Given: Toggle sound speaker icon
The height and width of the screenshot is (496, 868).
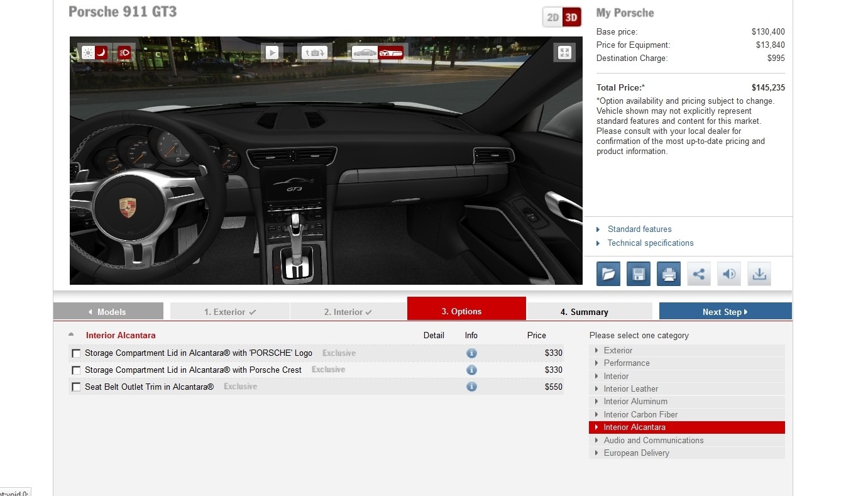Looking at the screenshot, I should pos(729,274).
